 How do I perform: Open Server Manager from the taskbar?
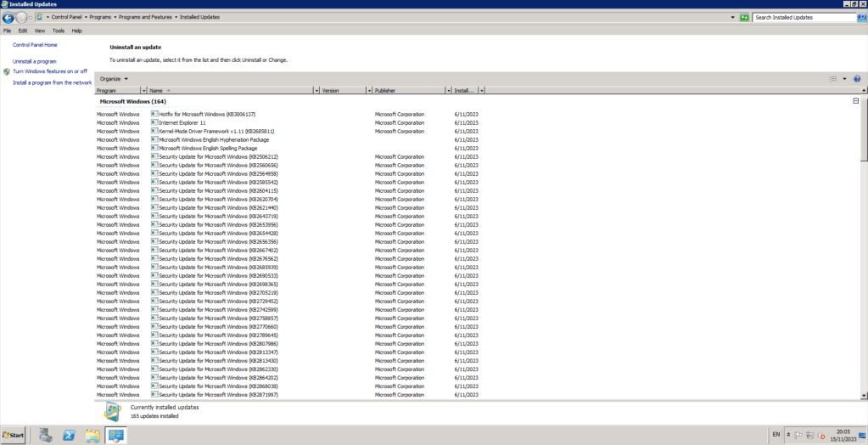click(46, 435)
